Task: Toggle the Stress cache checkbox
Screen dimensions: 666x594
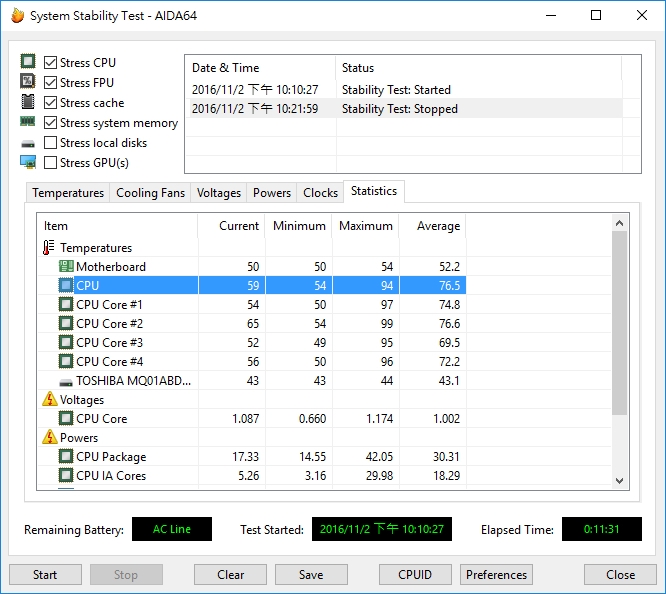Action: point(51,102)
